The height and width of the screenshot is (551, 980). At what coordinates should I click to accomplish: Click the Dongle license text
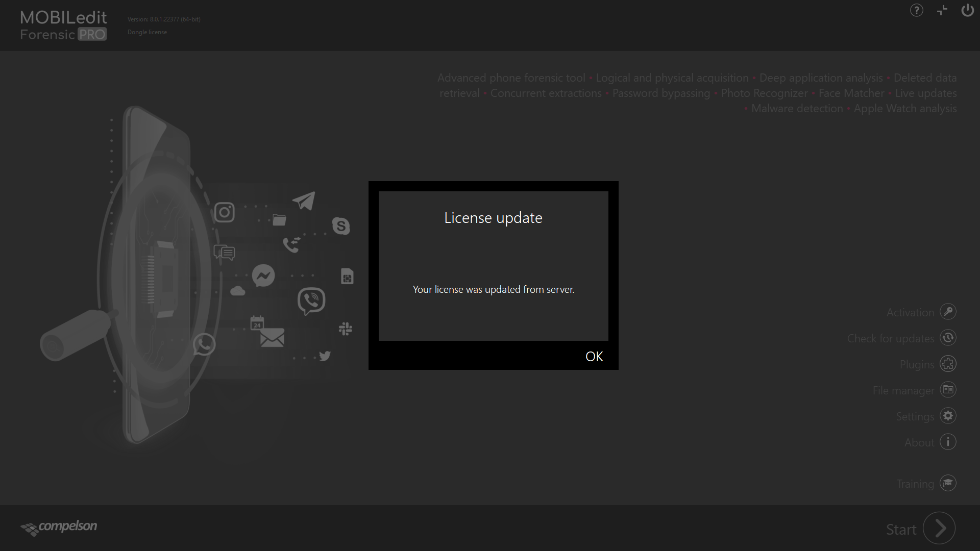pyautogui.click(x=147, y=32)
